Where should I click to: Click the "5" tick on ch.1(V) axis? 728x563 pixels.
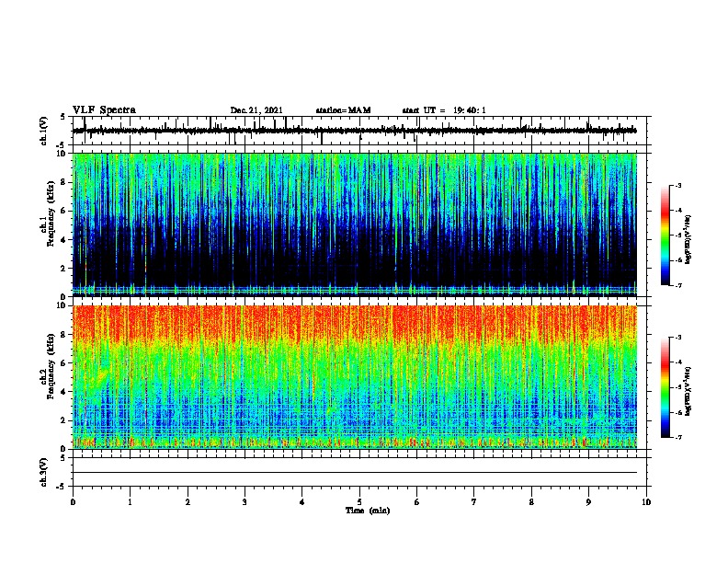(63, 117)
